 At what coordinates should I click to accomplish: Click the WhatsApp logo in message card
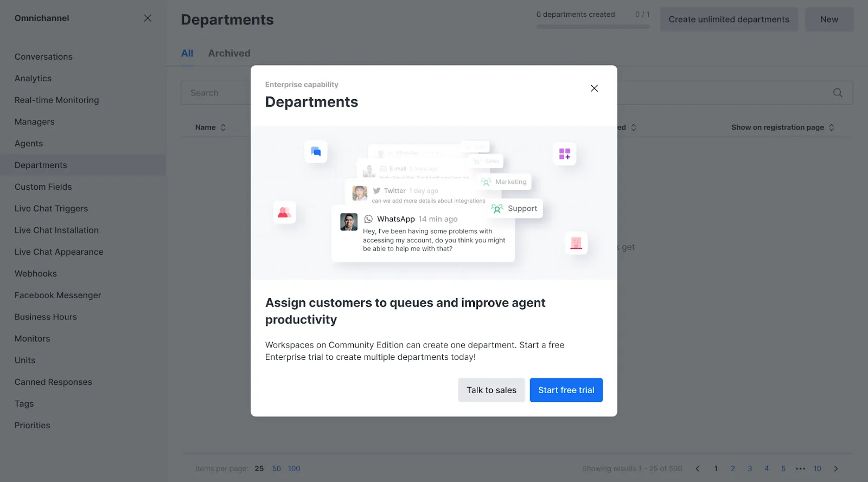368,219
